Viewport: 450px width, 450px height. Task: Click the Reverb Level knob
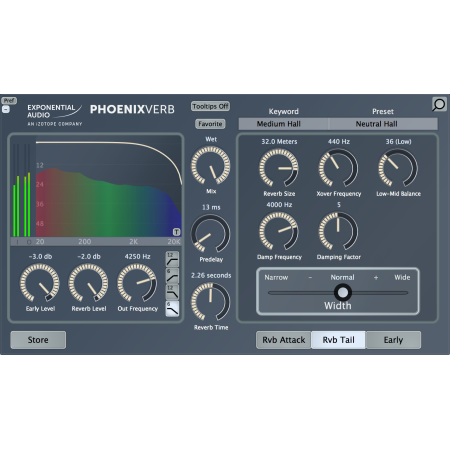point(88,283)
